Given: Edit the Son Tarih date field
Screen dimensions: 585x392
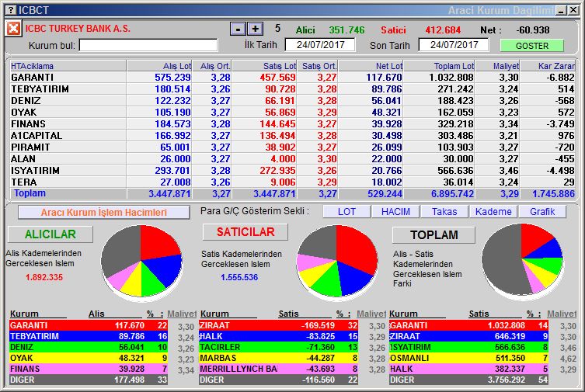Looking at the screenshot, I should pos(454,45).
